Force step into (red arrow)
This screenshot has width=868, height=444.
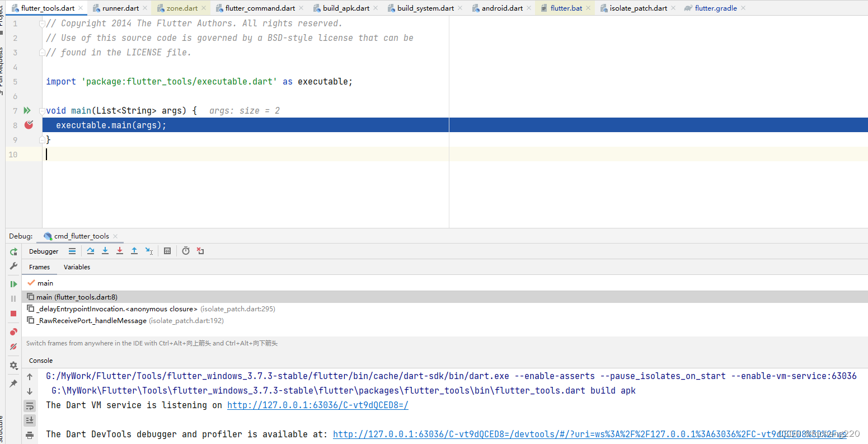tap(120, 251)
